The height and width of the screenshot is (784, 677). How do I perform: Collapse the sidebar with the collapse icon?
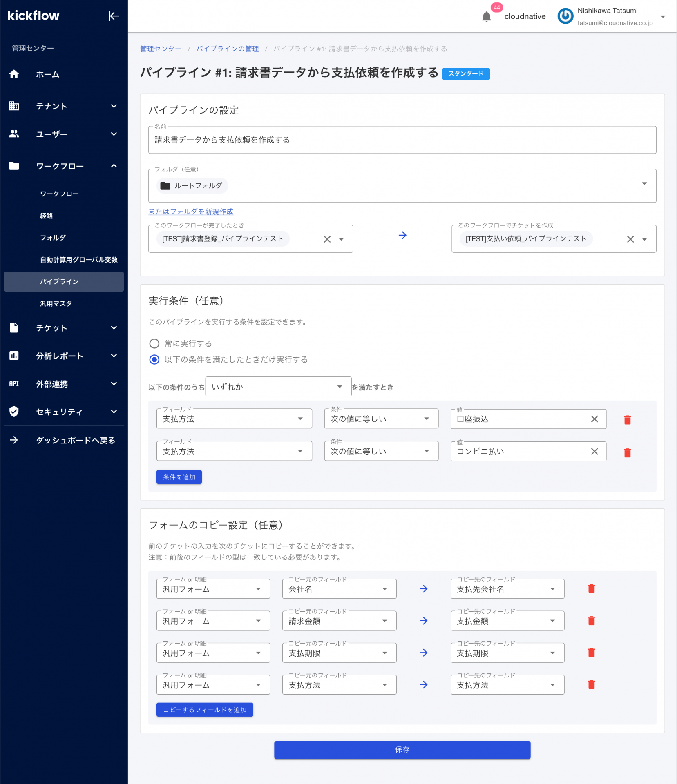click(x=113, y=16)
